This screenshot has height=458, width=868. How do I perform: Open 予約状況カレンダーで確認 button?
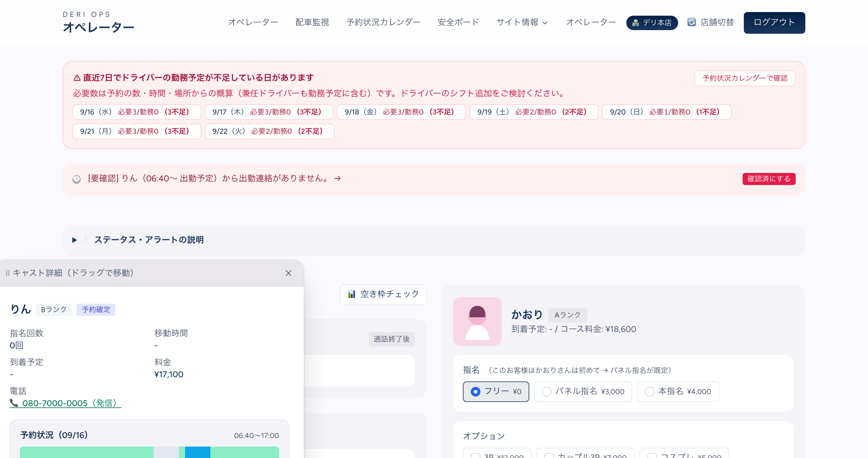[x=745, y=78]
